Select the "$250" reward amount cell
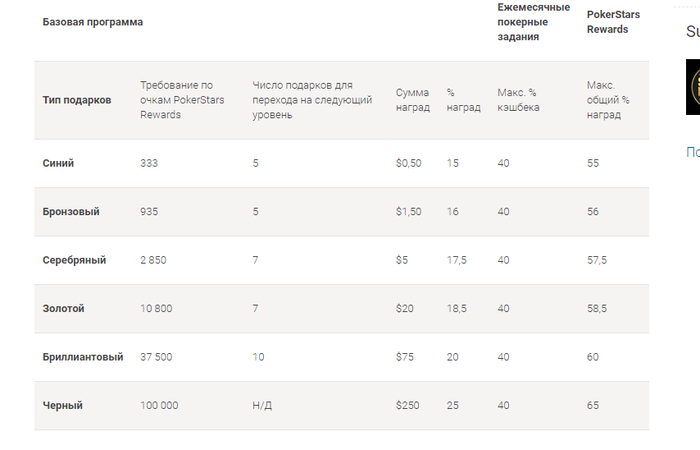This screenshot has width=700, height=450. click(x=409, y=406)
